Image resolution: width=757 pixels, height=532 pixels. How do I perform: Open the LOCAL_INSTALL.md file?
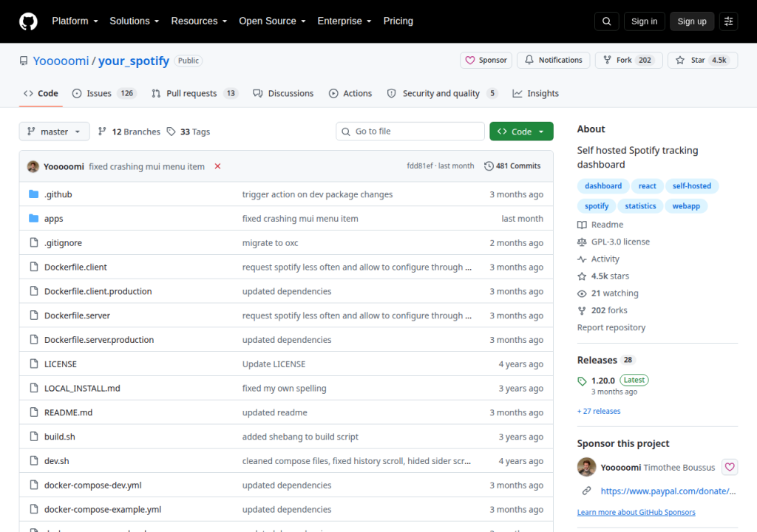[82, 388]
